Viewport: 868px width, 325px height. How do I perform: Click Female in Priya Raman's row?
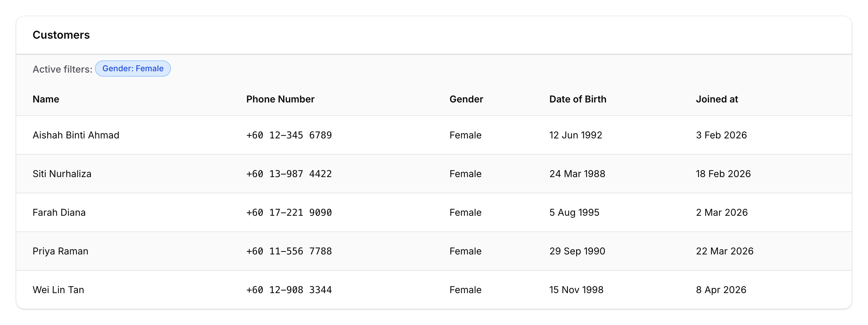[466, 251]
